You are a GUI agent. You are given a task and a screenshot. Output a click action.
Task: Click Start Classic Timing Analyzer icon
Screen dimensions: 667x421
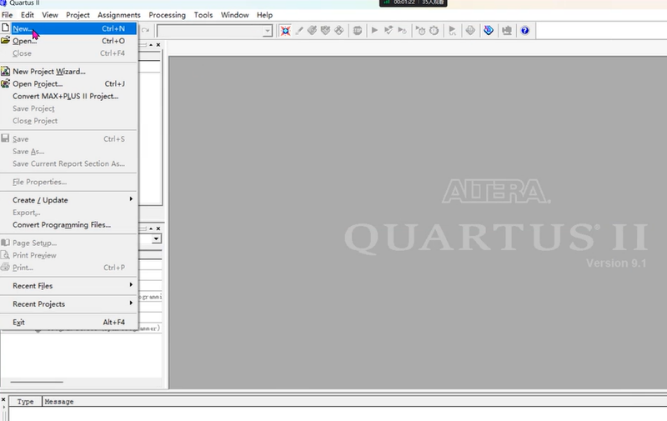(402, 31)
